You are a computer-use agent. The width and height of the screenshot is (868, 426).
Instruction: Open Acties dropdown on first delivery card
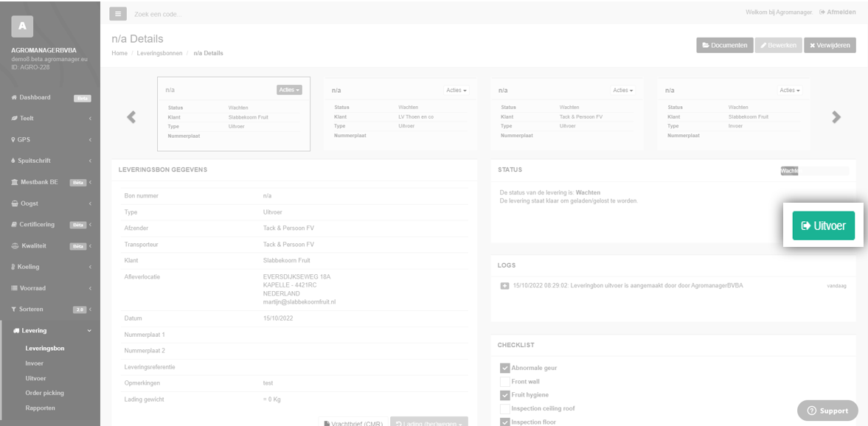pyautogui.click(x=289, y=90)
